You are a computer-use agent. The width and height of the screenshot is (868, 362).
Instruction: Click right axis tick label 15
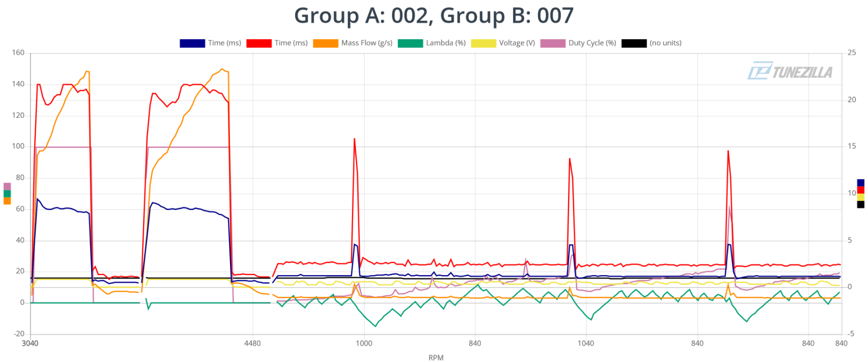point(852,146)
